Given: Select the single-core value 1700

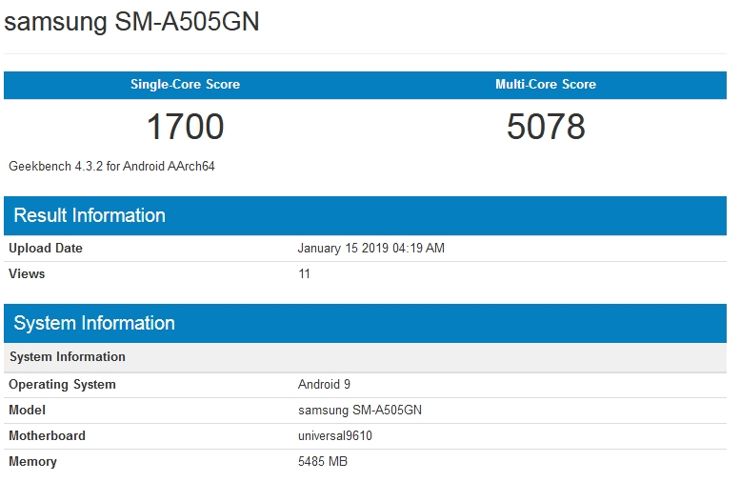Looking at the screenshot, I should (x=185, y=127).
